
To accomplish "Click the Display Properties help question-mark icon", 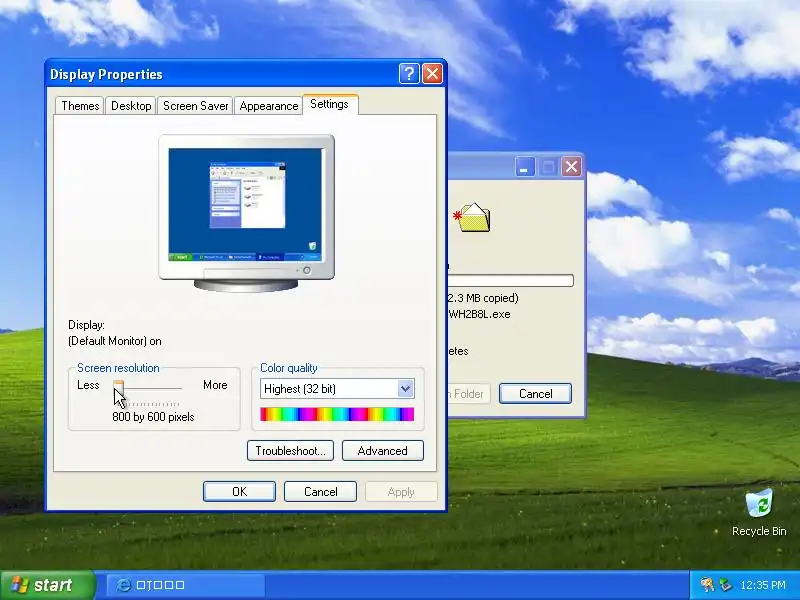I will (x=409, y=74).
